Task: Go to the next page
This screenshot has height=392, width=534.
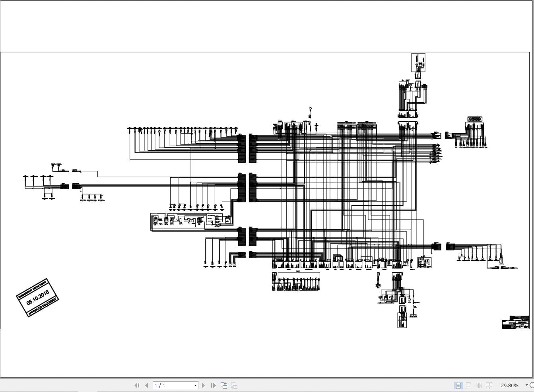Action: pos(204,385)
